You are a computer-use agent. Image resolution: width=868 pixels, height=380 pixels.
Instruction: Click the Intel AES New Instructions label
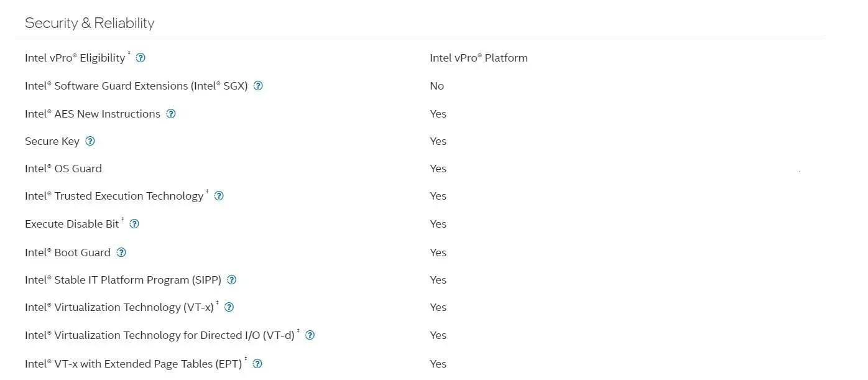tap(93, 114)
